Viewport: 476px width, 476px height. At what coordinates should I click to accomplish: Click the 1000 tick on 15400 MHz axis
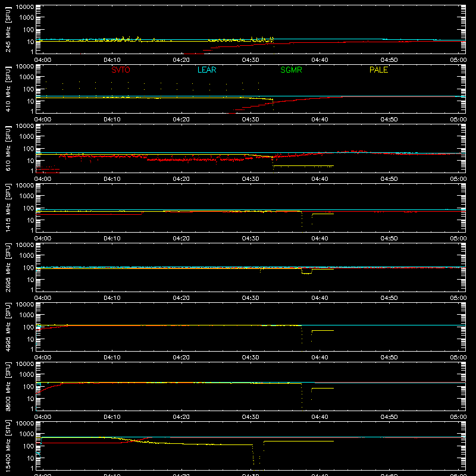click(x=27, y=434)
